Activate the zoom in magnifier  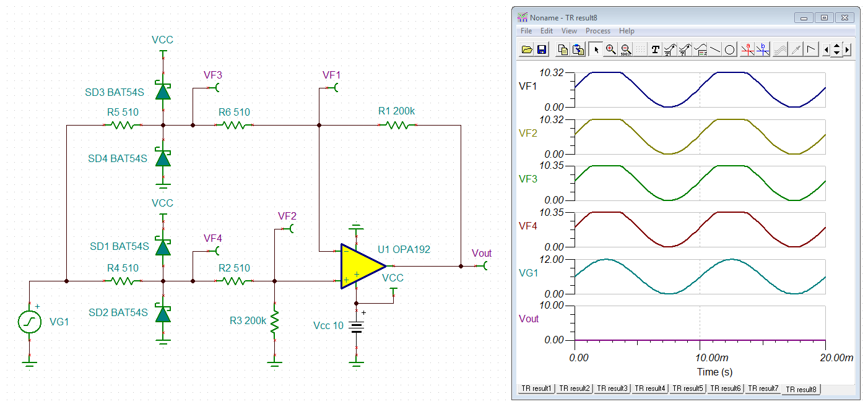[610, 49]
